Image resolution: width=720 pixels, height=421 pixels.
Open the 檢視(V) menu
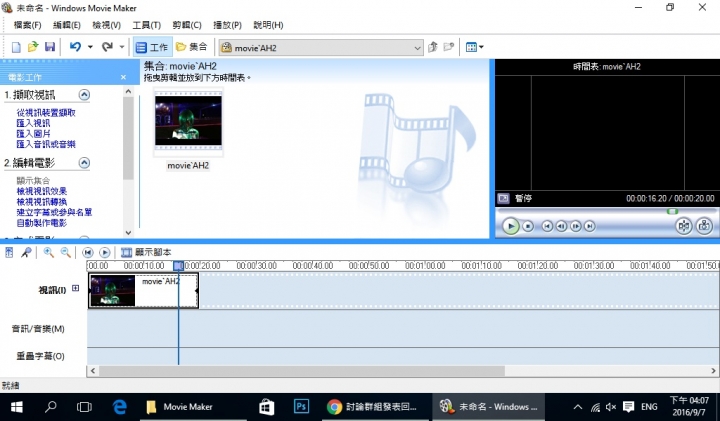[107, 25]
